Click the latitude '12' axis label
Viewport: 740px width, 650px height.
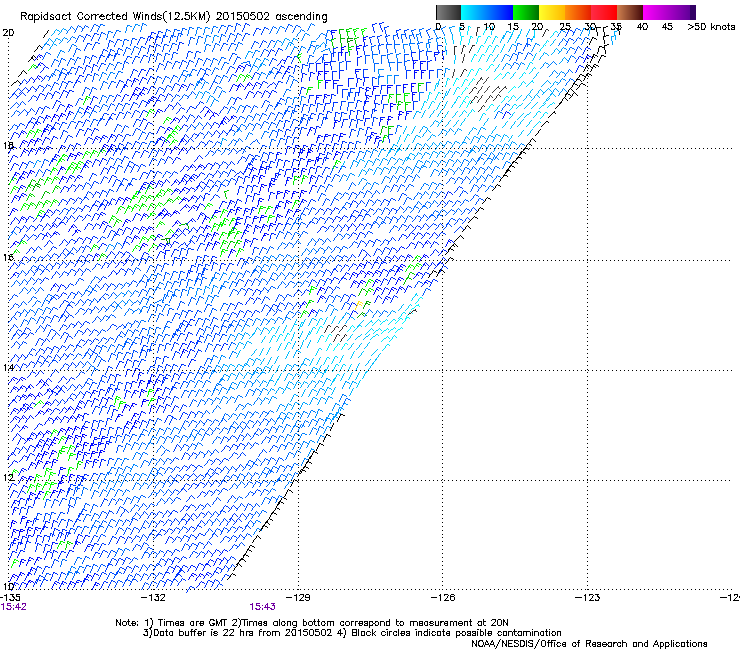pyautogui.click(x=8, y=477)
